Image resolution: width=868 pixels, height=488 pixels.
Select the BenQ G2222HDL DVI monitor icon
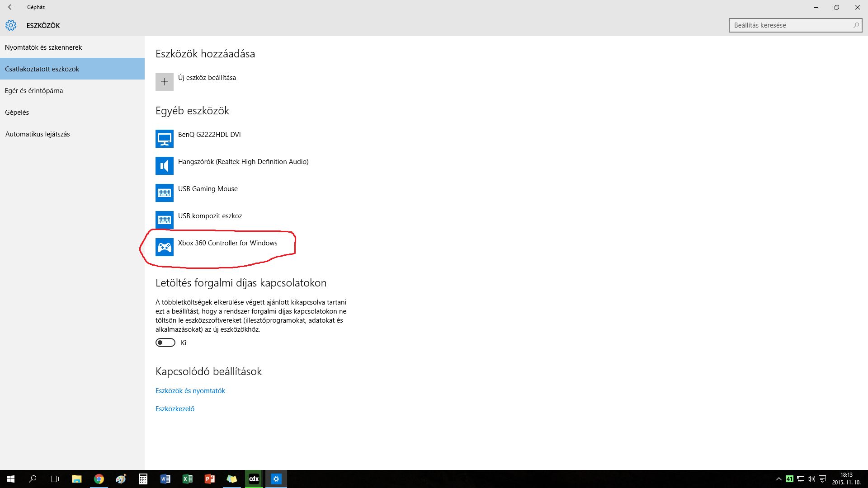point(165,139)
